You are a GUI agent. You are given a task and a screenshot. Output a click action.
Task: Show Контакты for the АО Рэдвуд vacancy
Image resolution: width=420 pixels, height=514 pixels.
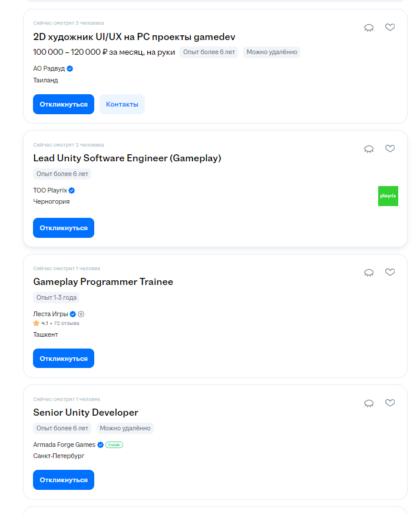[122, 104]
